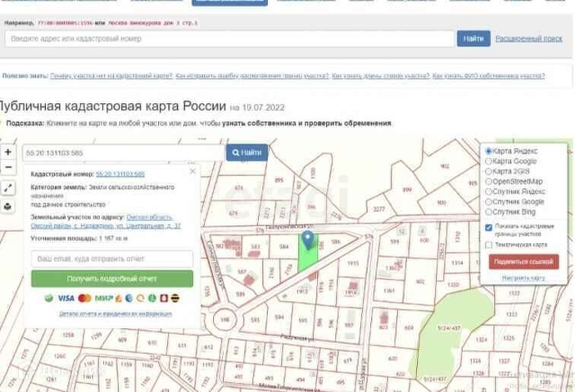The width and height of the screenshot is (575, 392).
Task: Open the report details and legal information link
Action: coord(115,313)
